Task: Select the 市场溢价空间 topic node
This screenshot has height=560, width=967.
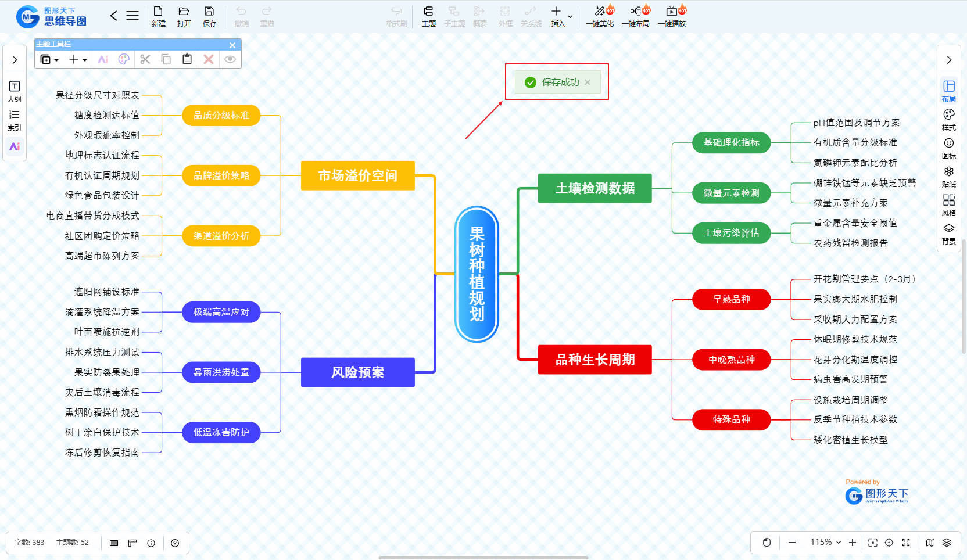Action: pos(357,175)
